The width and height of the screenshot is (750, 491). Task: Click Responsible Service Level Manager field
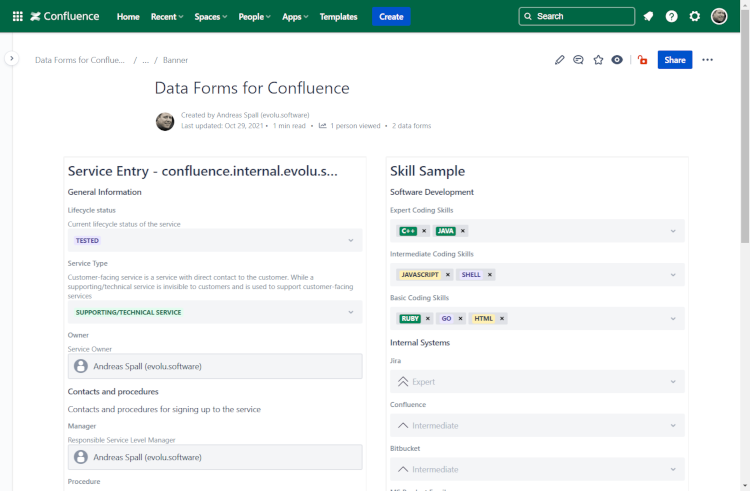click(215, 457)
